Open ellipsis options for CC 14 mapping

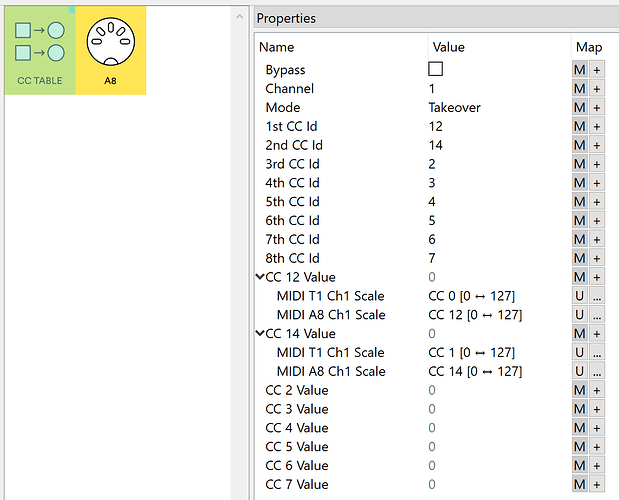pyautogui.click(x=597, y=371)
